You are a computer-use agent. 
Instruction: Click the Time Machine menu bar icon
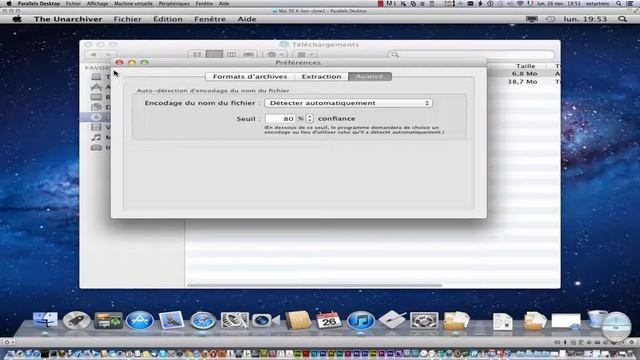click(x=550, y=19)
